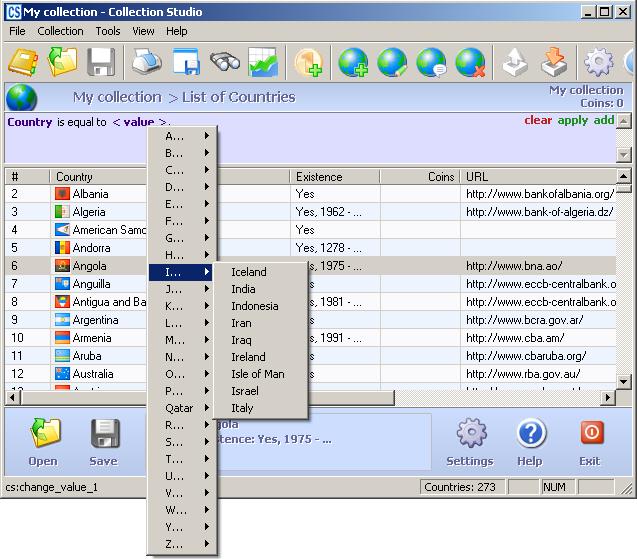
Task: Pick Isle of Man from the submenu
Action: pos(261,374)
